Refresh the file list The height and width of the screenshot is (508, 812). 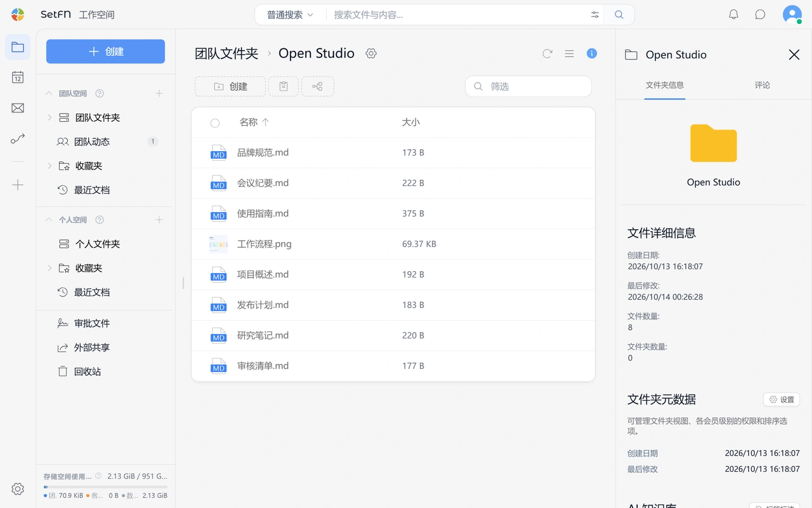547,54
